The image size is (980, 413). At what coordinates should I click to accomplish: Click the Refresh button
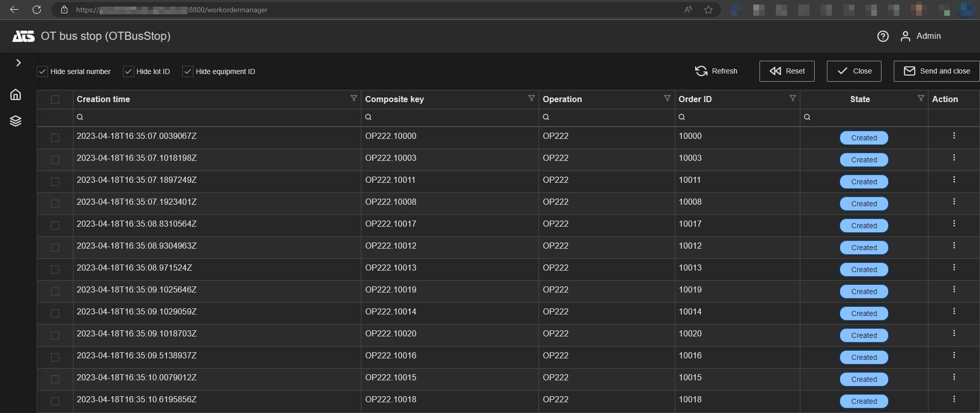pyautogui.click(x=716, y=71)
